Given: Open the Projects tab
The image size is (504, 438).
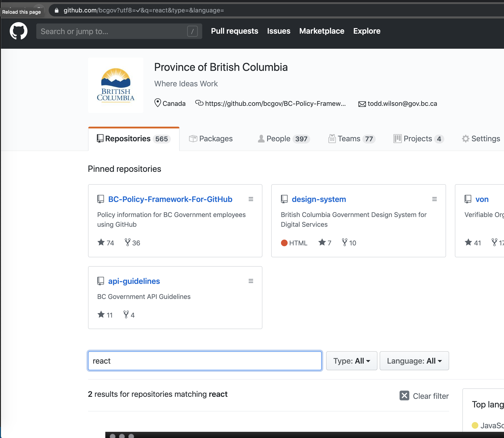Looking at the screenshot, I should [419, 139].
